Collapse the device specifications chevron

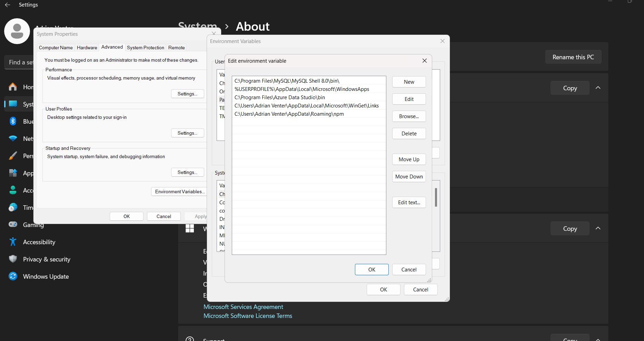click(598, 88)
